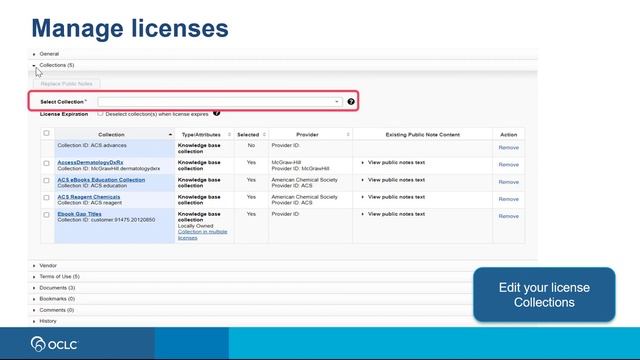This screenshot has width=640, height=360.
Task: Expand View public notes text for Ebook Gap Titles
Action: tap(393, 214)
